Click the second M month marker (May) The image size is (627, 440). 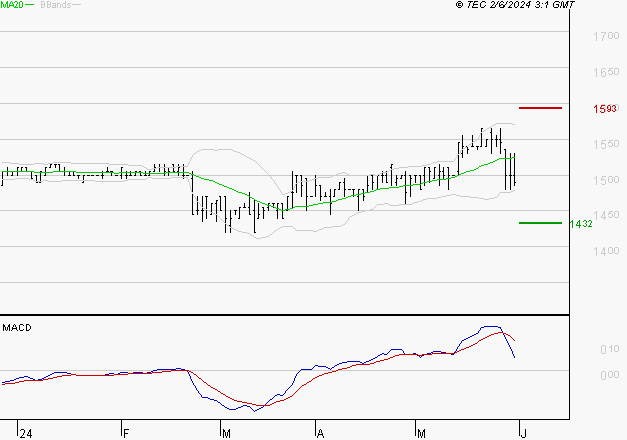[x=421, y=434]
